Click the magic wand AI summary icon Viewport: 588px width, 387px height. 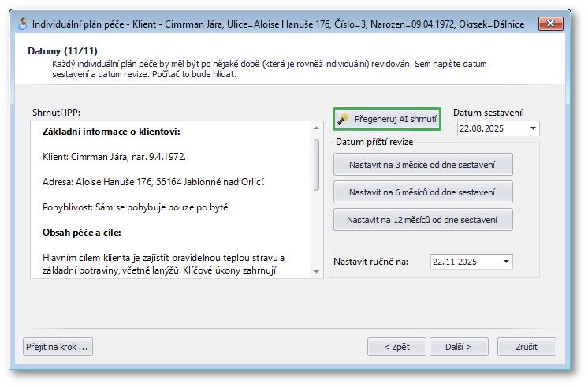[x=342, y=119]
